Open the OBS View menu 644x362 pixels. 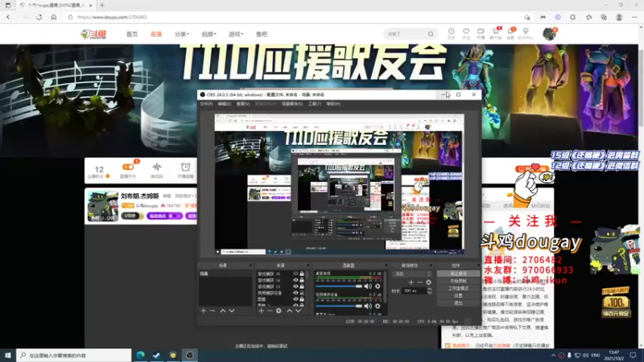coord(243,105)
